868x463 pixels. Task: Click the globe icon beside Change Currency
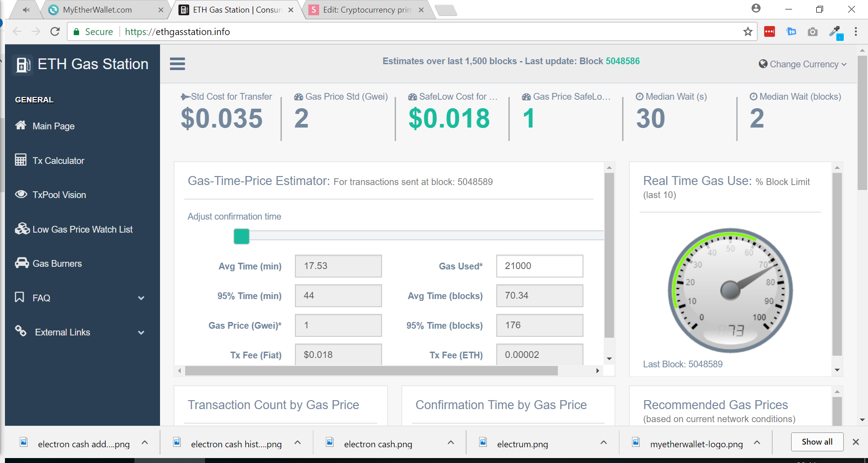coord(763,64)
